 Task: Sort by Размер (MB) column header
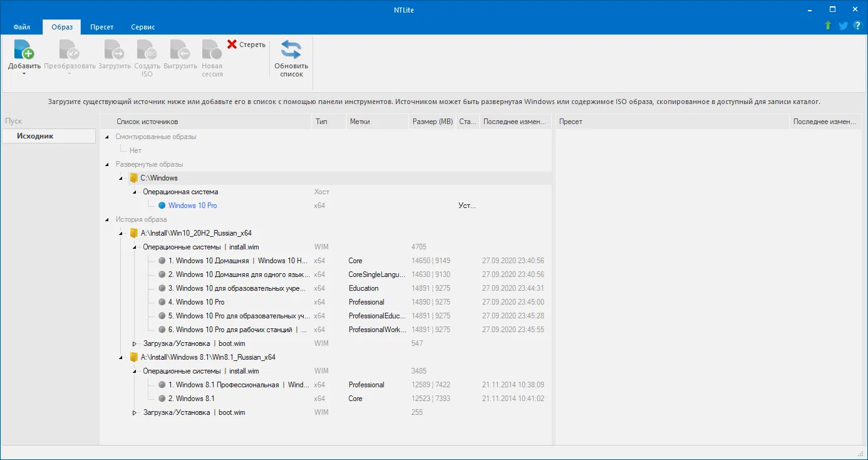tap(432, 122)
